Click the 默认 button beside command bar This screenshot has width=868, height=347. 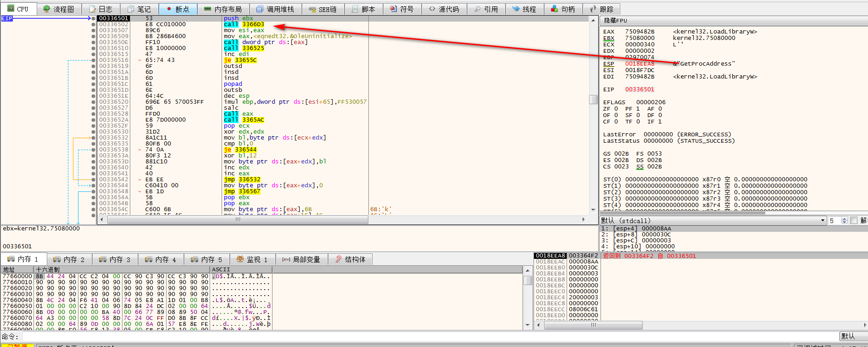848,336
